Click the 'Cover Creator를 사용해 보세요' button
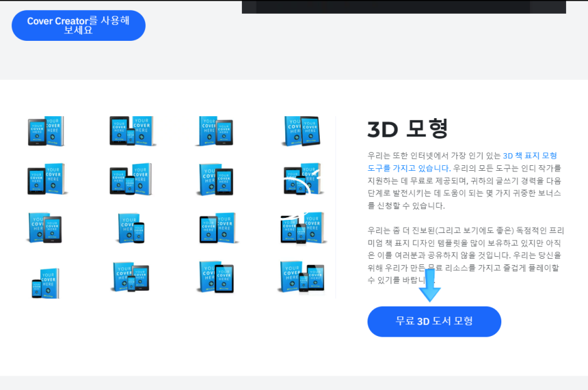Image resolution: width=588 pixels, height=390 pixels. (79, 26)
